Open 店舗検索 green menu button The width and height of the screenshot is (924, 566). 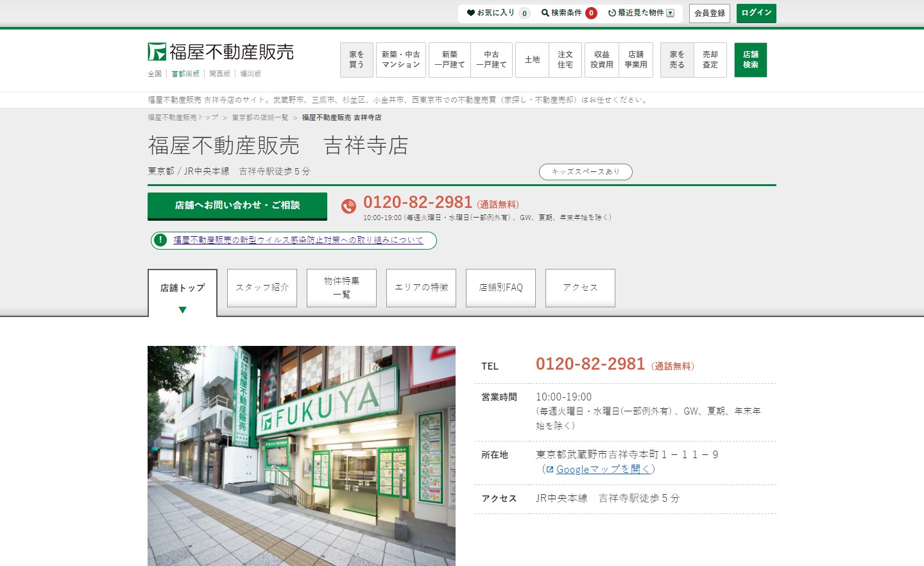[x=750, y=60]
